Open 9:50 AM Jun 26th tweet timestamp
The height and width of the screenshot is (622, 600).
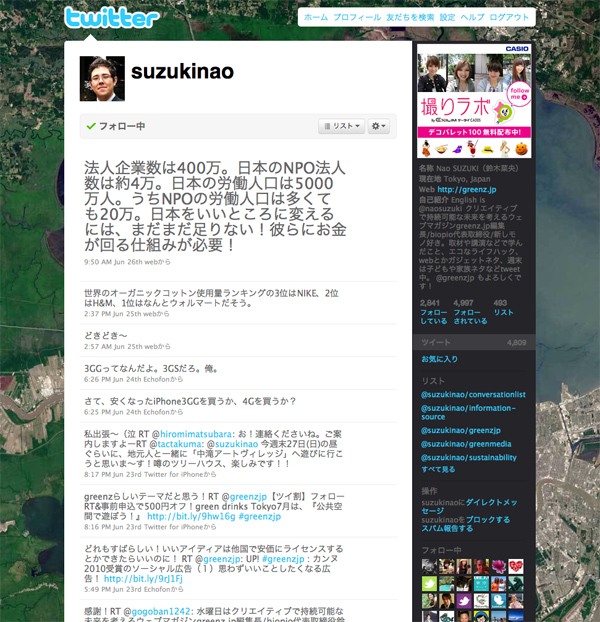113,262
